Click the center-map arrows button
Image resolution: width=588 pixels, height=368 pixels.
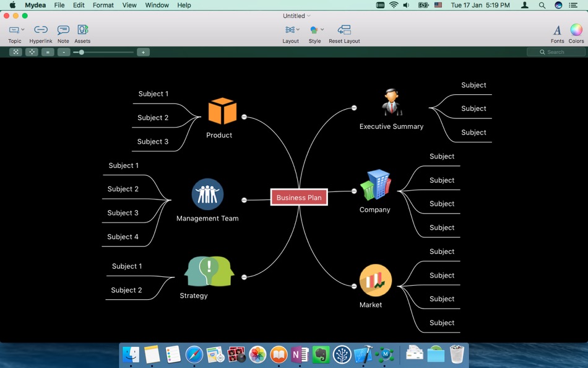pyautogui.click(x=32, y=52)
